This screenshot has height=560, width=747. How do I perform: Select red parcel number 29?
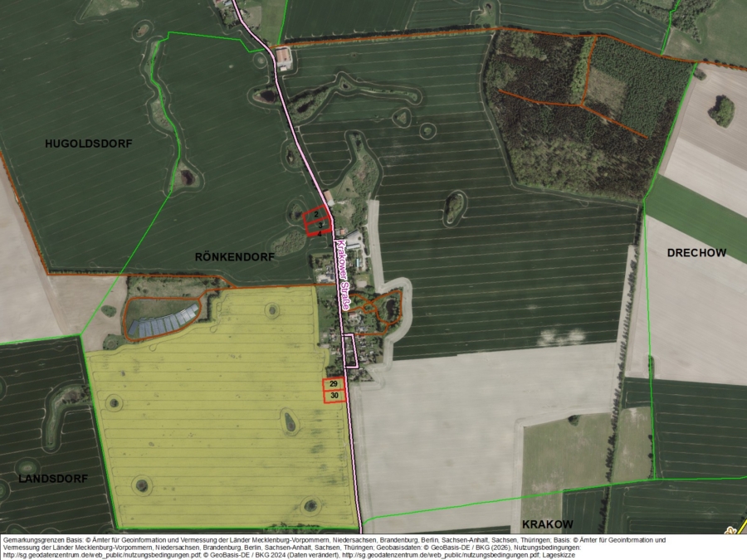pos(334,384)
